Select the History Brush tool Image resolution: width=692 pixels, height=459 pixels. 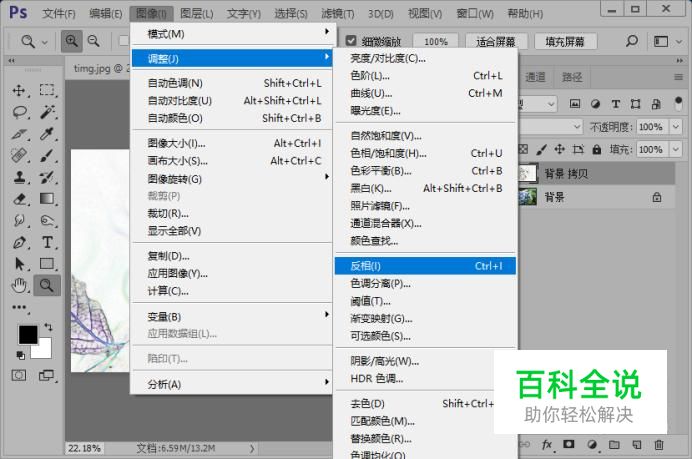(47, 177)
